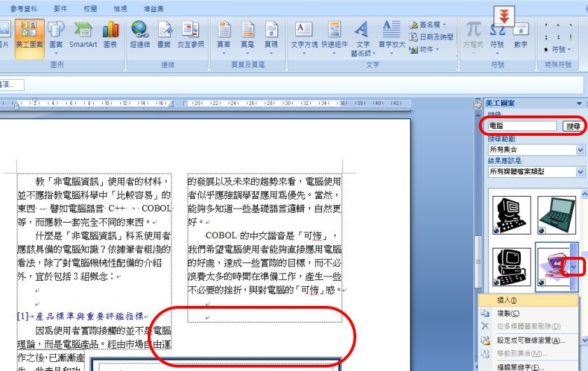Image resolution: width=588 pixels, height=371 pixels.
Task: Click the 書籤 (Bookmark) icon
Action: (164, 33)
